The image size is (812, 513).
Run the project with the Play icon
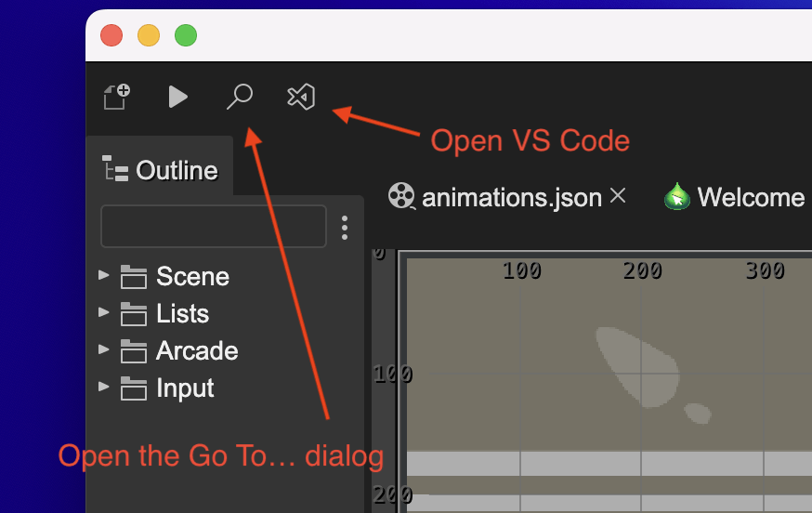(177, 97)
